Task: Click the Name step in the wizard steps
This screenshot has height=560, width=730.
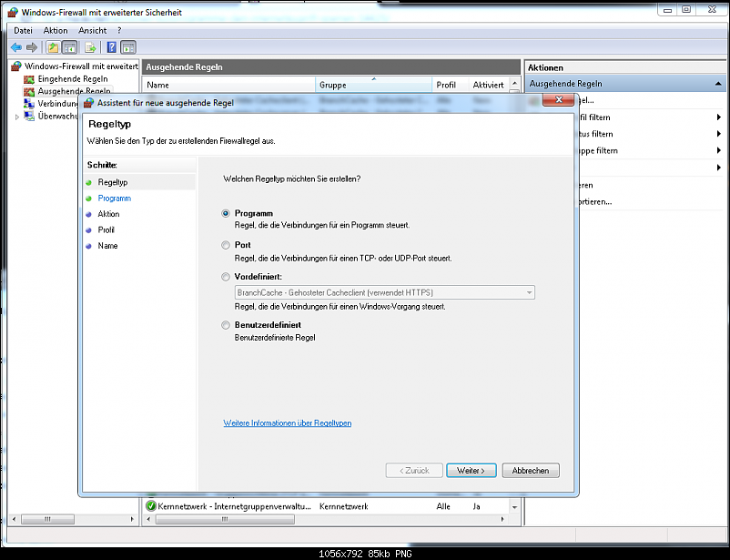Action: click(x=107, y=246)
